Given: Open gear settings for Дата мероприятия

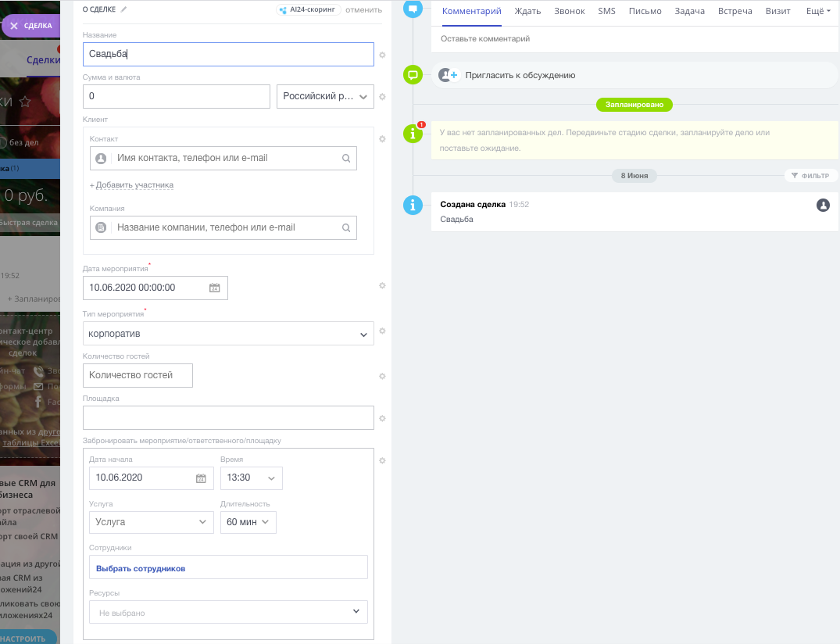Looking at the screenshot, I should point(382,285).
